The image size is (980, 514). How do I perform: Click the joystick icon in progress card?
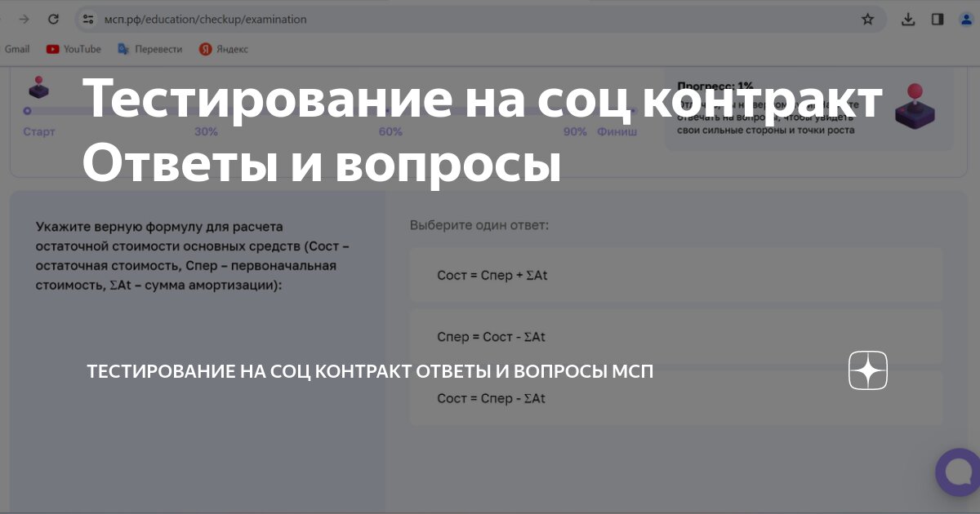pos(915,106)
